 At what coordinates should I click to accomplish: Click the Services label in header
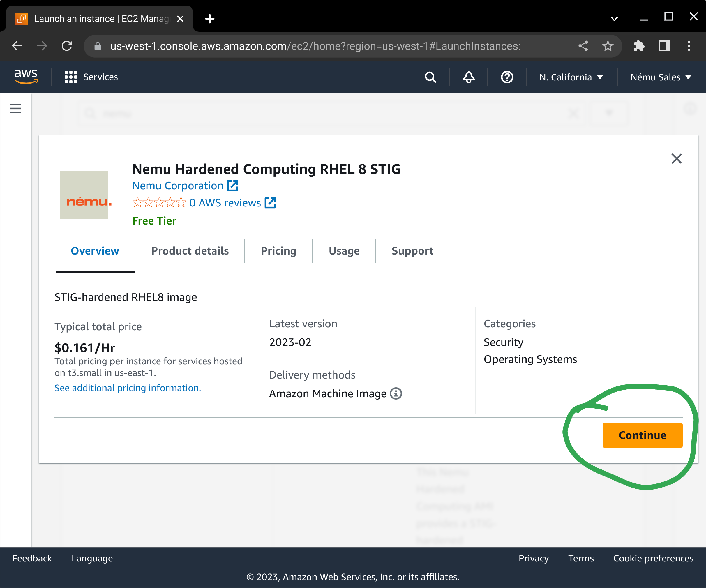100,77
